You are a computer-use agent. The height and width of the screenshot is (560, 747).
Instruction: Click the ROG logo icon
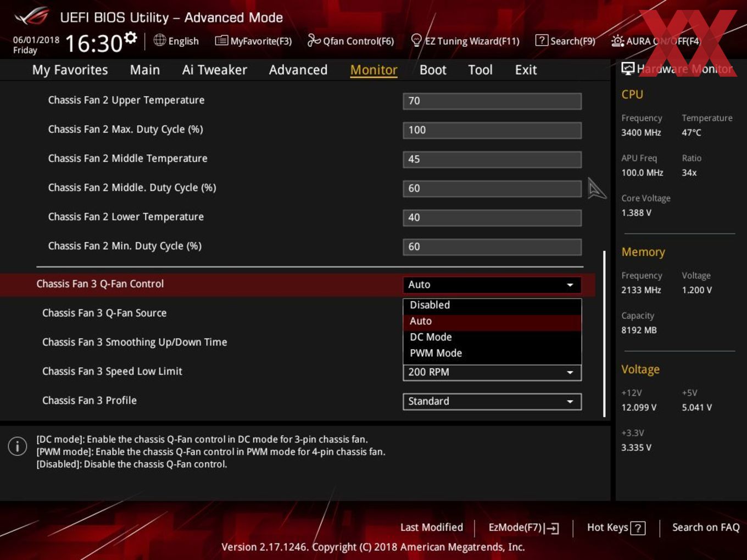pos(32,16)
